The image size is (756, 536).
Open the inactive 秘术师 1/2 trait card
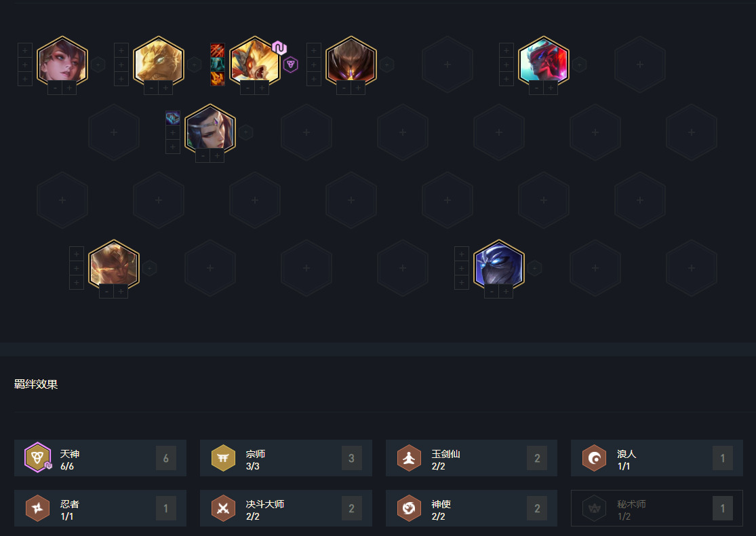coord(657,508)
